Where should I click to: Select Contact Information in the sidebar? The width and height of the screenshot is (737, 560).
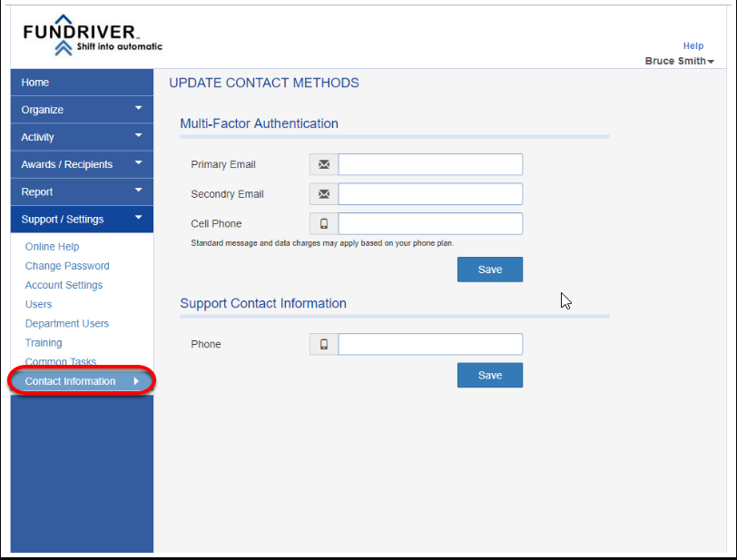82,381
